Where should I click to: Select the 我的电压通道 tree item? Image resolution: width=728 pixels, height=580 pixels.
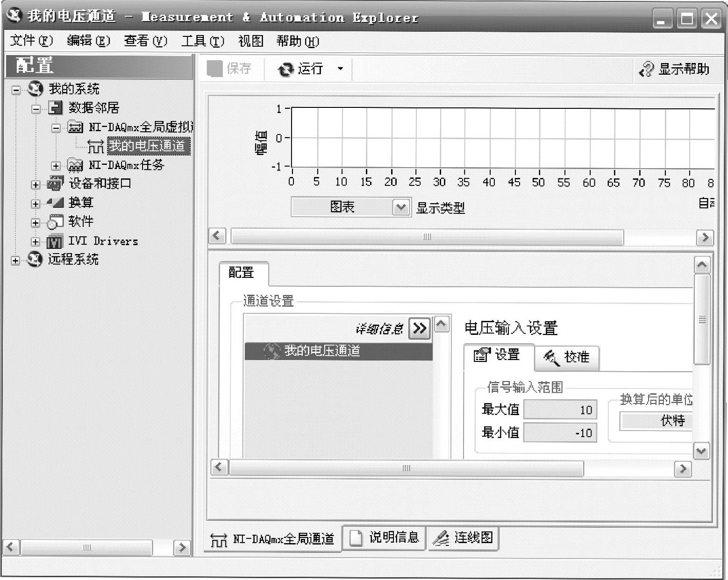pyautogui.click(x=149, y=146)
